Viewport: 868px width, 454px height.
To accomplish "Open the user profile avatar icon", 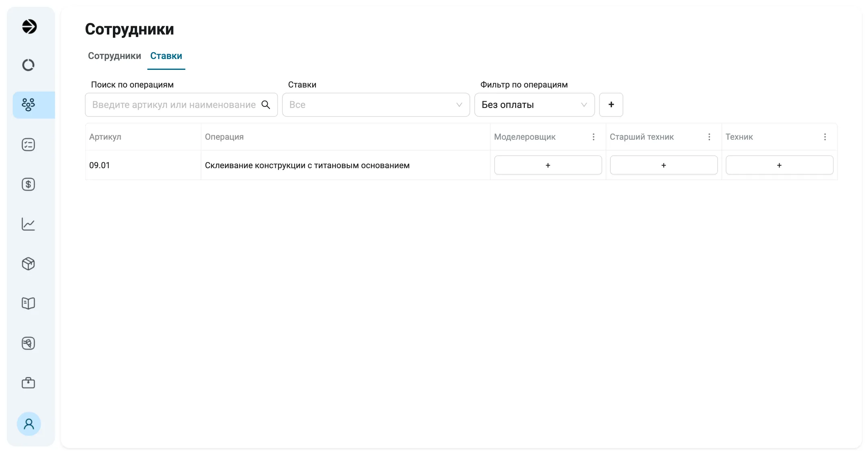I will pos(29,424).
